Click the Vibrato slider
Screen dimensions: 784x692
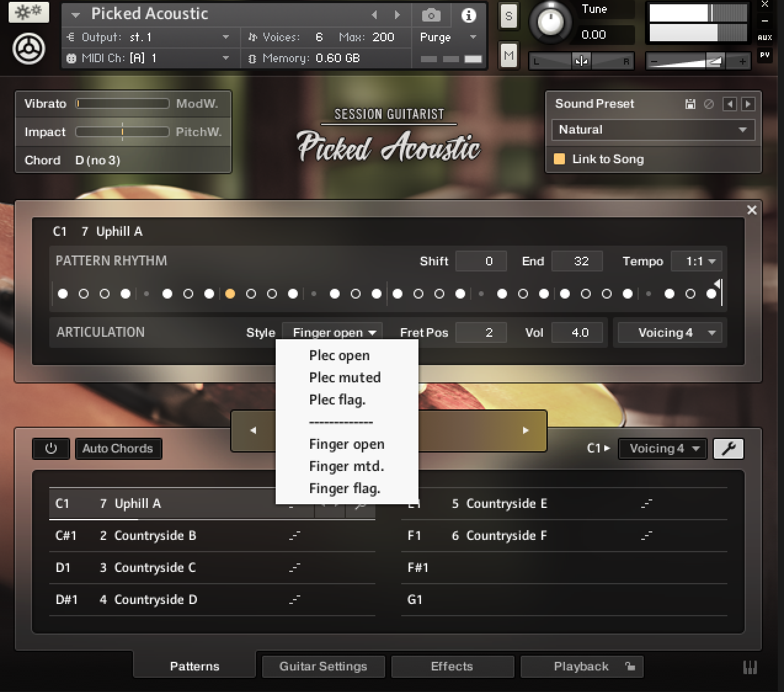122,103
